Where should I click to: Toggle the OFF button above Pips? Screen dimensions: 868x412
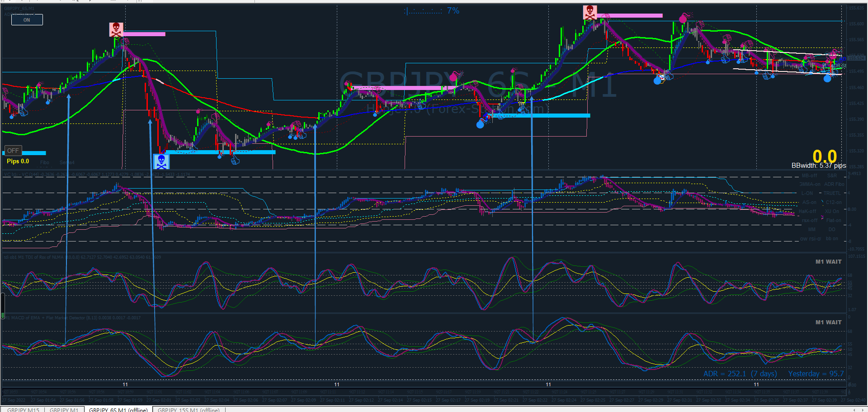(13, 151)
